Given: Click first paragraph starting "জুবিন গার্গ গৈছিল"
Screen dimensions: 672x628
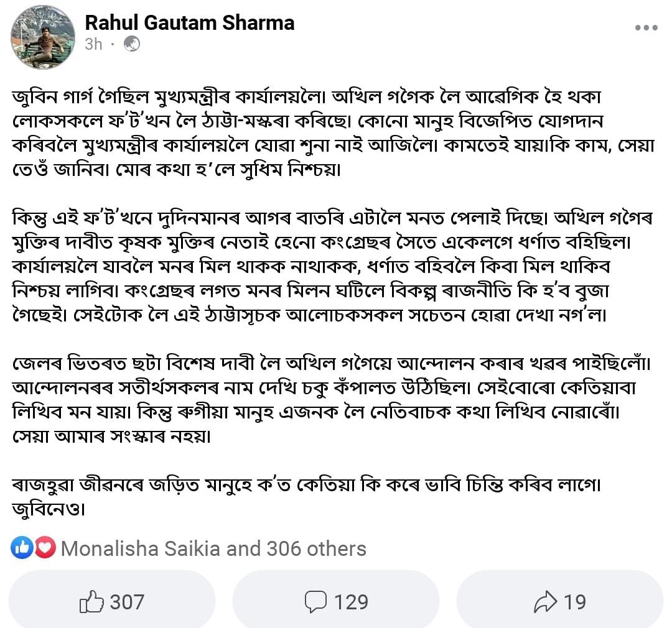Looking at the screenshot, I should pos(334,134).
